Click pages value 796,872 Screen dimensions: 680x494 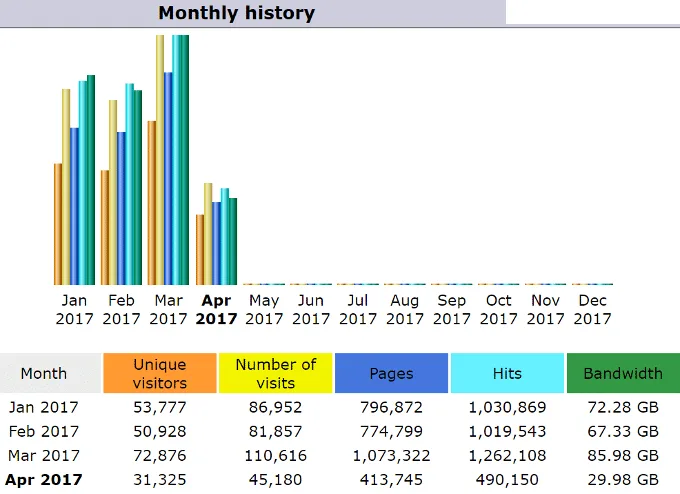point(391,408)
